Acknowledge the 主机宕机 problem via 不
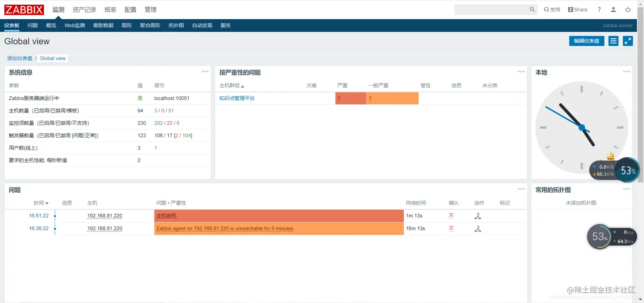Image resolution: width=644 pixels, height=303 pixels. point(451,216)
